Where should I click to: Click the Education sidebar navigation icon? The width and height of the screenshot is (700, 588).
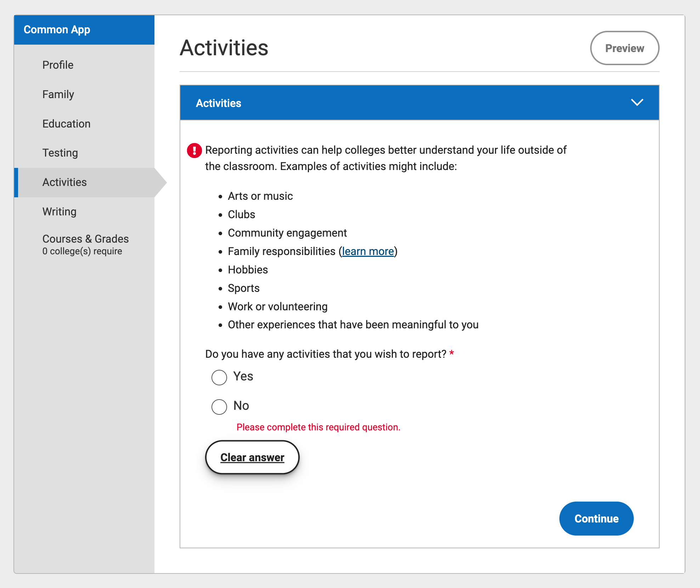click(65, 123)
